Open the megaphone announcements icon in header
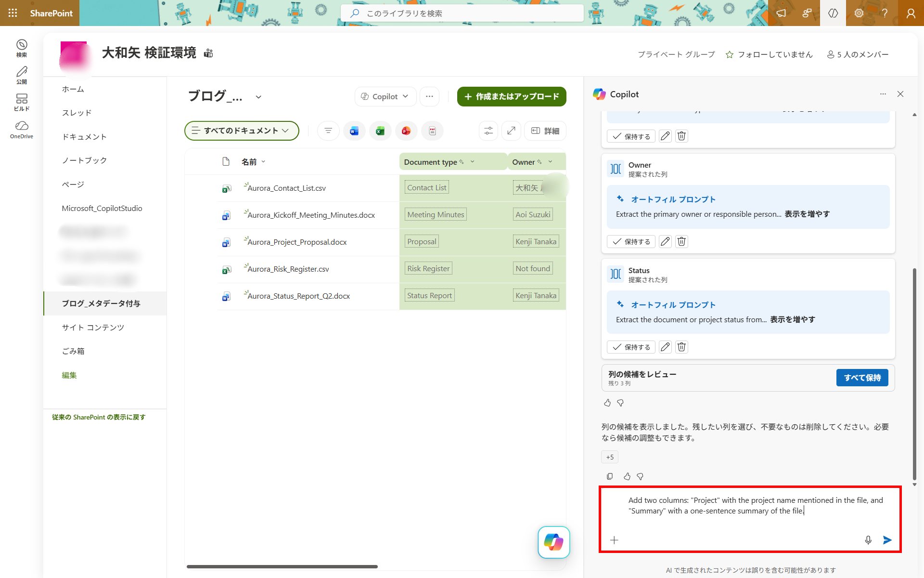The height and width of the screenshot is (578, 924). point(781,13)
